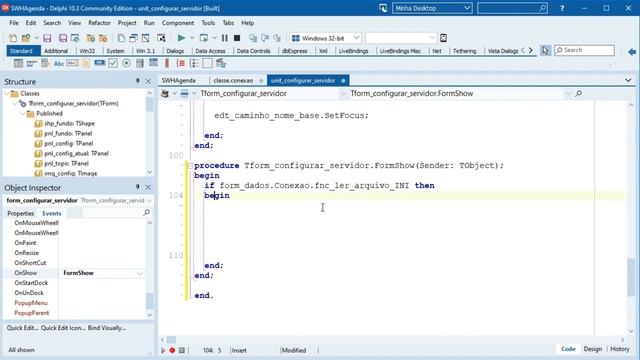Screen dimensions: 640x360
Task: Select the TMainMenu palette component
Action: (32, 63)
